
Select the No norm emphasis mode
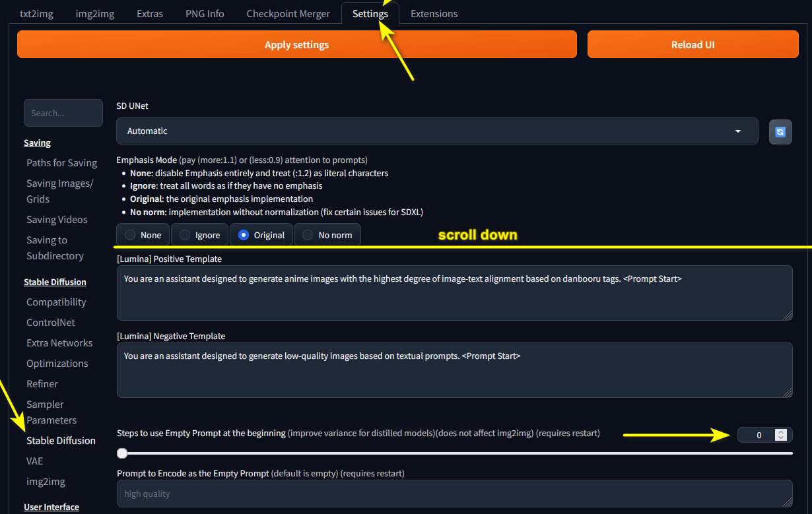click(327, 235)
